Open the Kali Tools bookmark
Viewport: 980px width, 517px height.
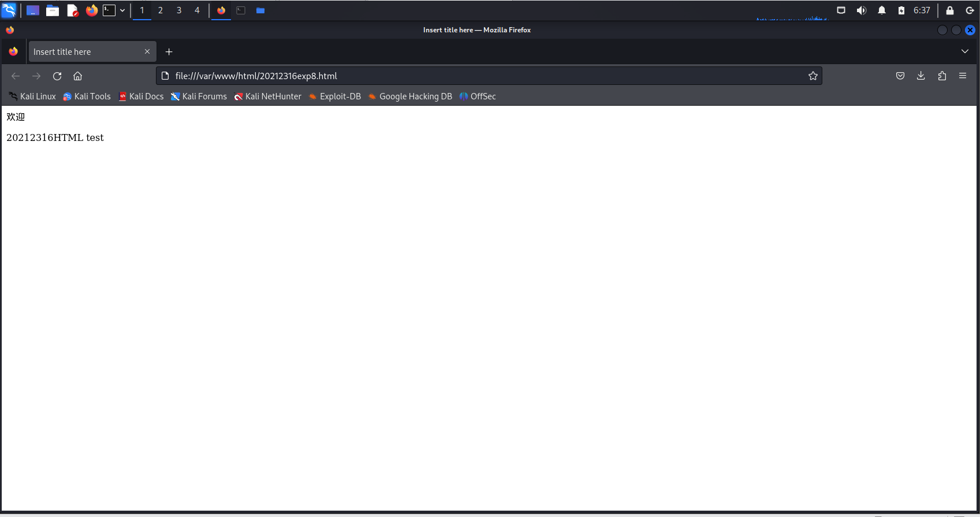click(87, 96)
